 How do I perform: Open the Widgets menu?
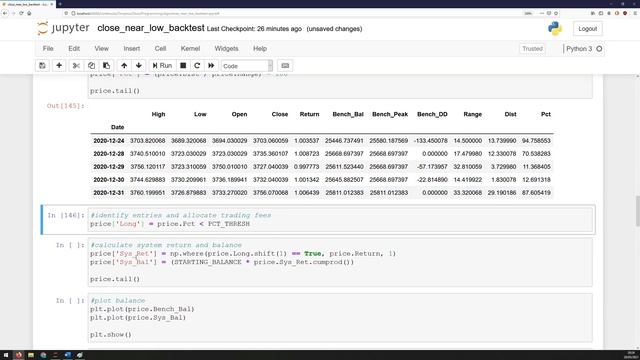[x=226, y=49]
